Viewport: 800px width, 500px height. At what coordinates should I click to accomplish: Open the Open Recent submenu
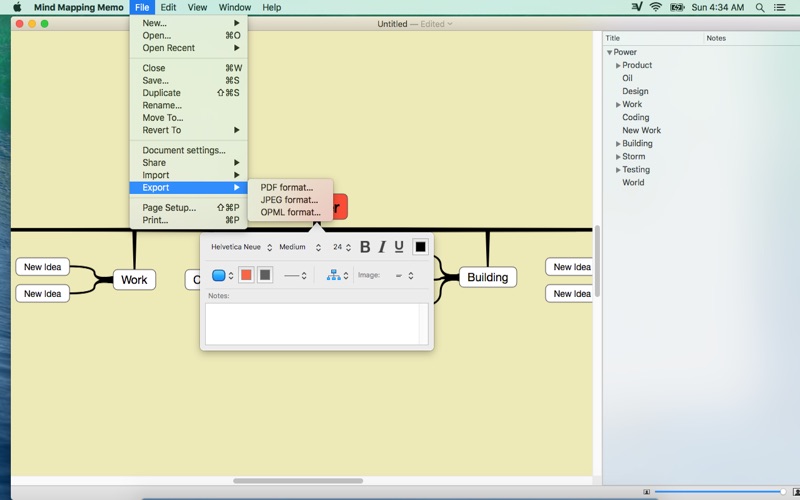(x=188, y=48)
